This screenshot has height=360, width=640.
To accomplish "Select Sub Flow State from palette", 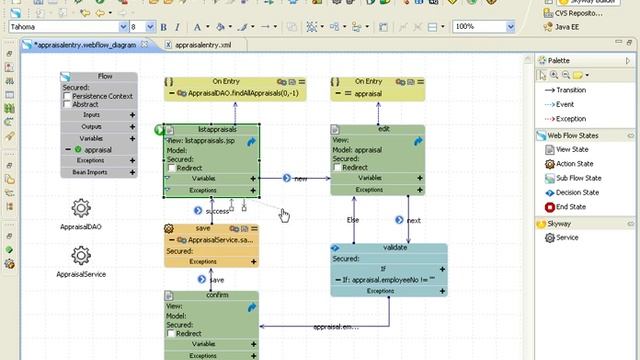I will point(573,178).
